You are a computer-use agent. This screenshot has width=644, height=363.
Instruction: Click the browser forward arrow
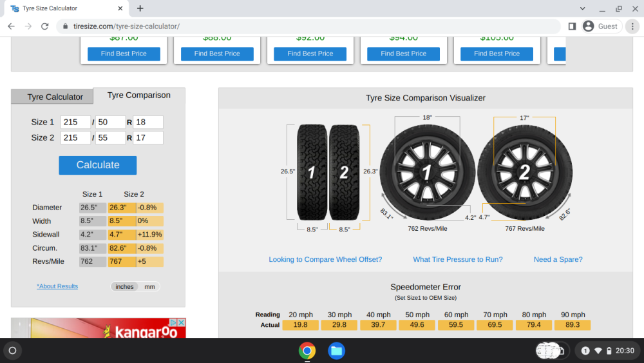[x=28, y=26]
